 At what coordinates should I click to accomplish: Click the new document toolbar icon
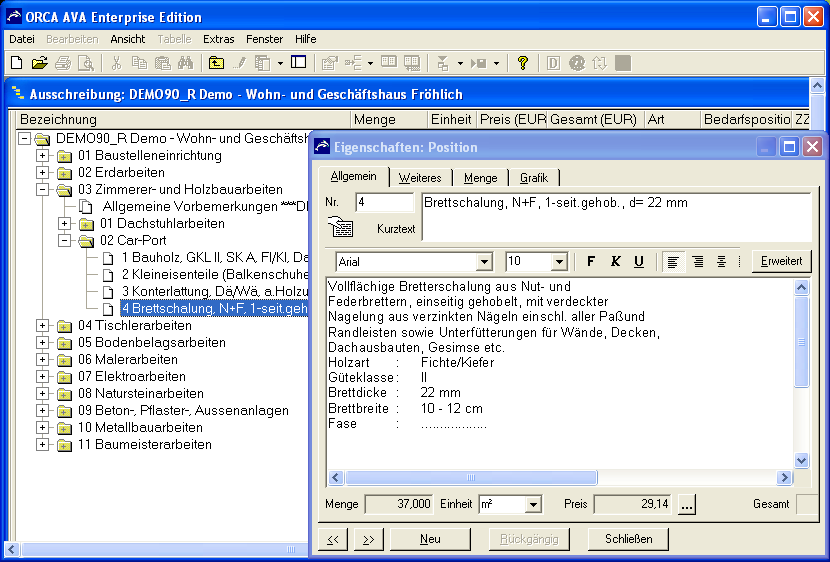pos(16,63)
